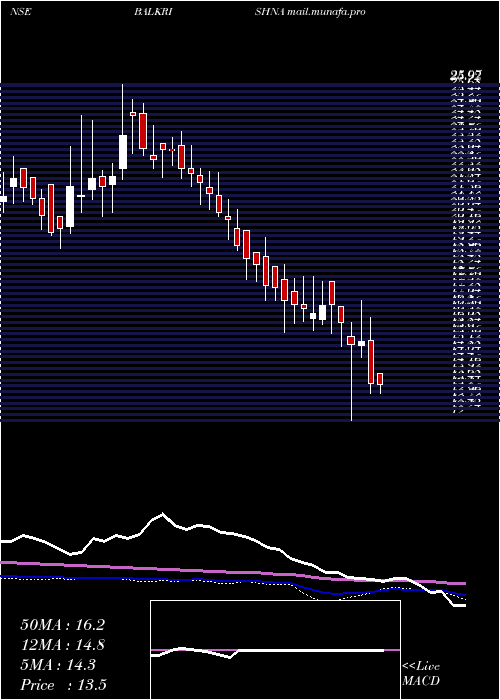Select the 12MA : 14.8 reading
The width and height of the screenshot is (500, 700).
pyautogui.click(x=62, y=645)
